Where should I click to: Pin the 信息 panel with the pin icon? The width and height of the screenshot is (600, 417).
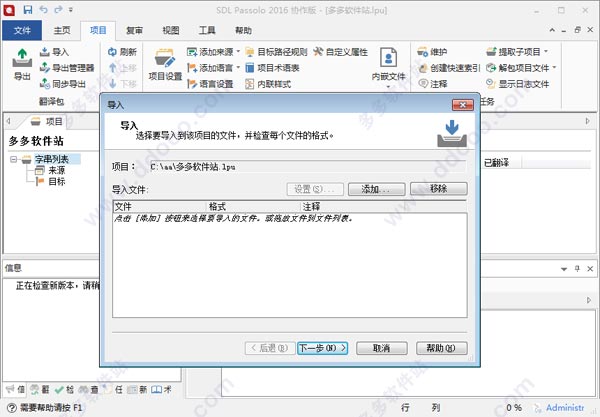pyautogui.click(x=577, y=269)
